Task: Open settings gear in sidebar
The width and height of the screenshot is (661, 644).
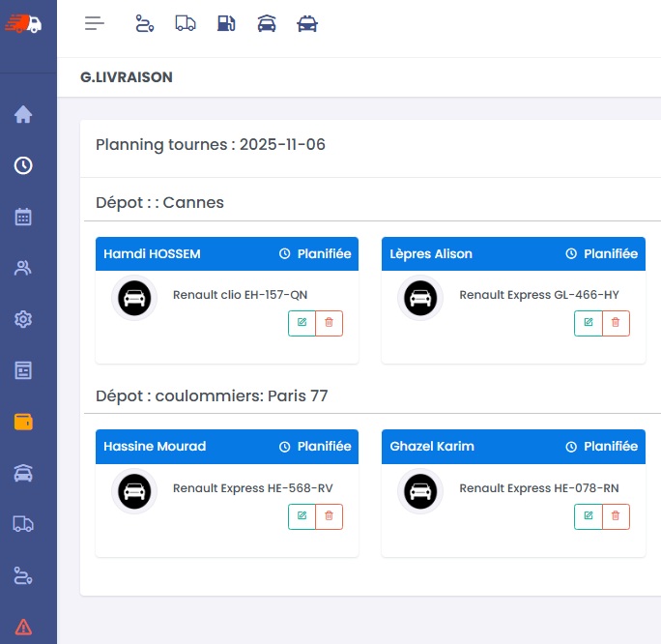Action: click(x=23, y=319)
